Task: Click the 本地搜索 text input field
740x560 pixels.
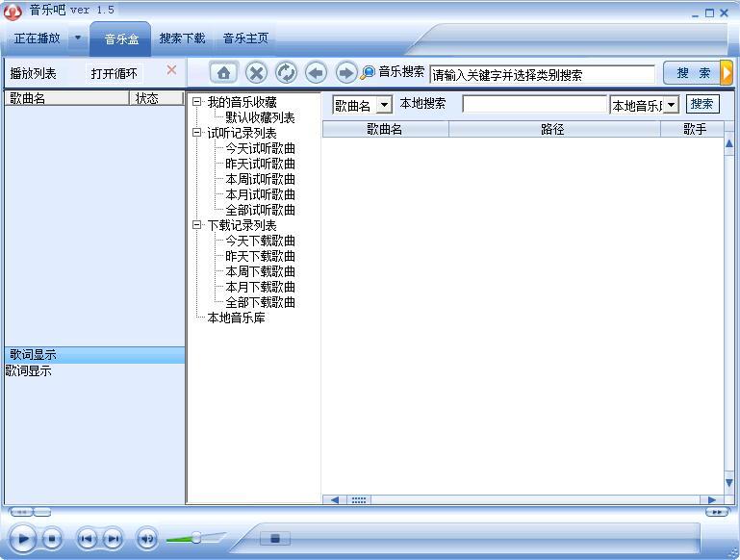Action: coord(534,104)
